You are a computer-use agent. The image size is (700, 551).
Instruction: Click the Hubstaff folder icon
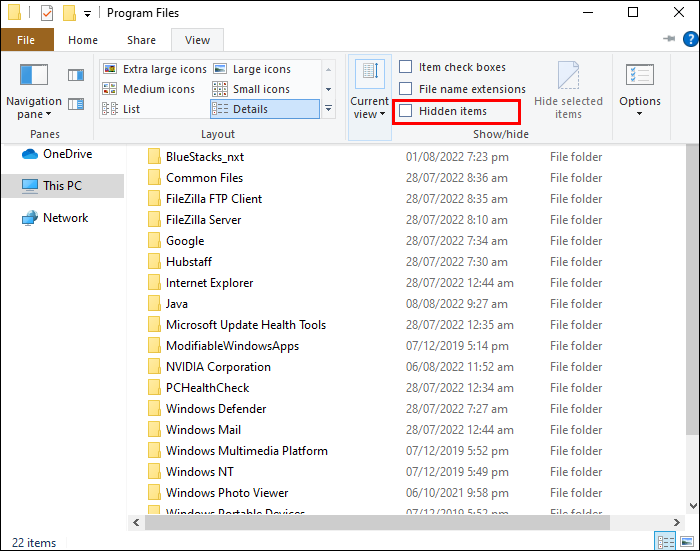point(154,262)
